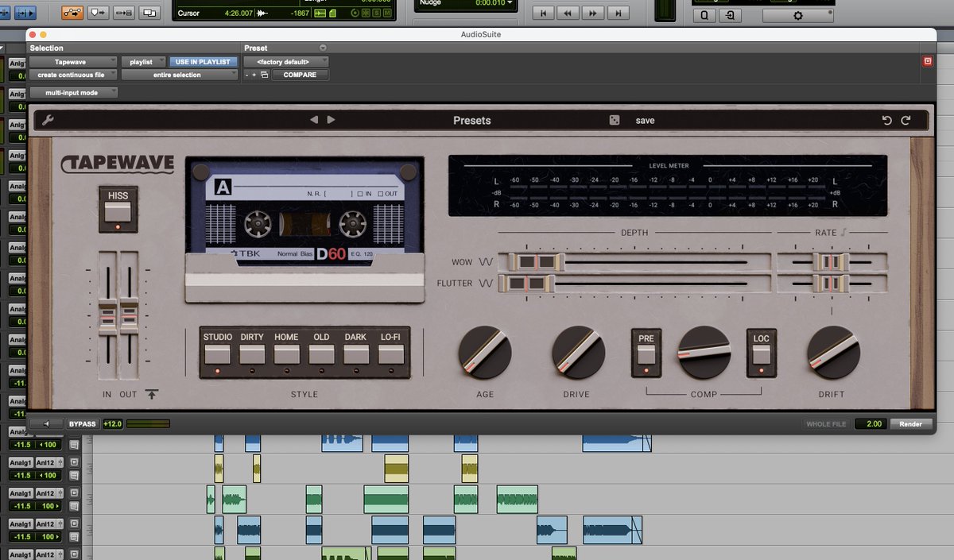Click save in the Tapewave preset bar
954x560 pixels.
point(646,121)
